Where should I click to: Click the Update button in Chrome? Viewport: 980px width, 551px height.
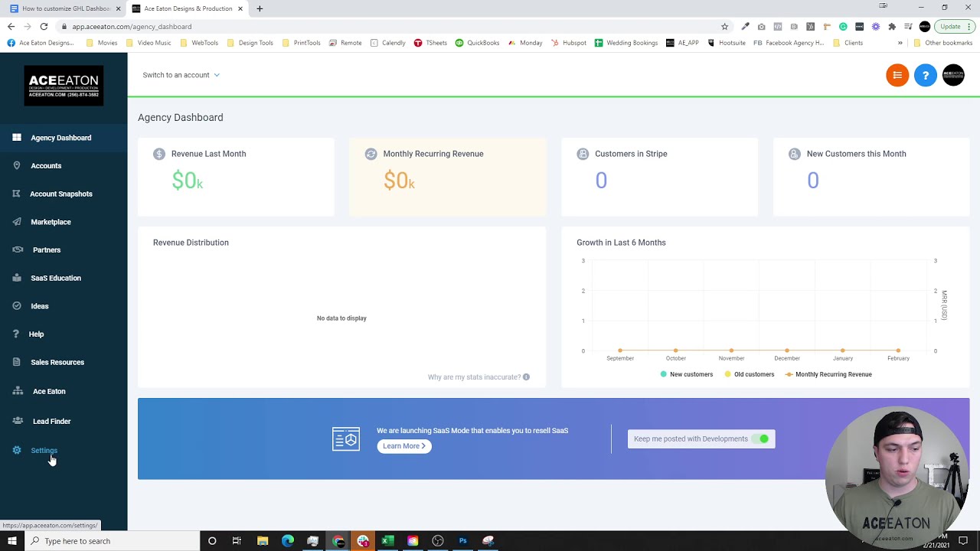click(x=949, y=26)
